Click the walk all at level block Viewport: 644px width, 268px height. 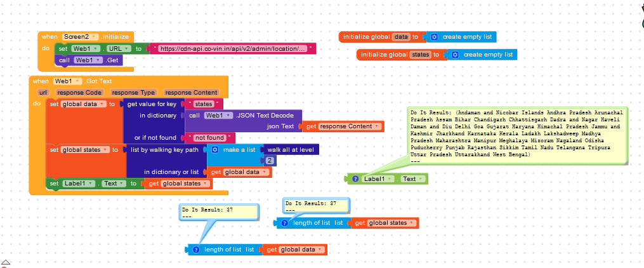click(292, 150)
